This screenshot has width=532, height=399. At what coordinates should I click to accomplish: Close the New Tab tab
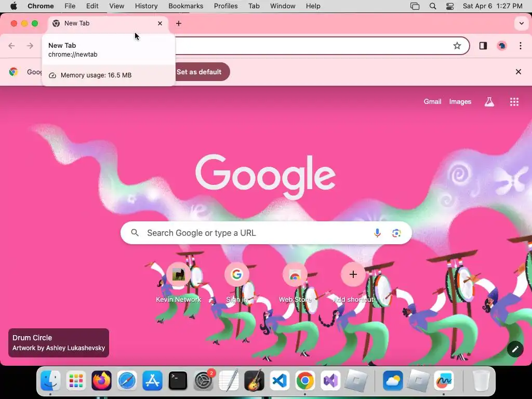click(160, 23)
